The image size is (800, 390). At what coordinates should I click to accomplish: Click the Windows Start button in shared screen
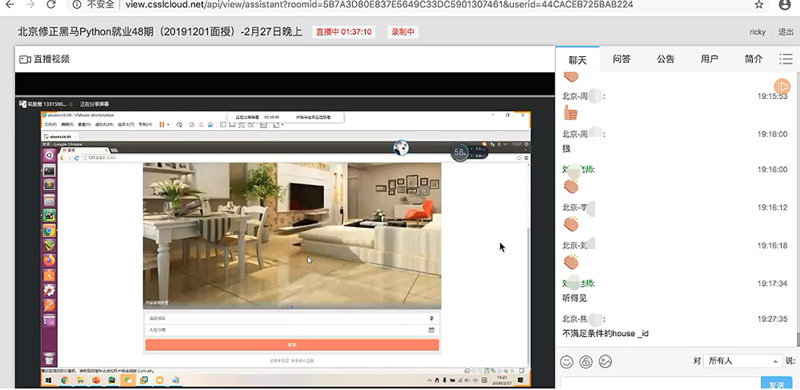click(x=49, y=380)
